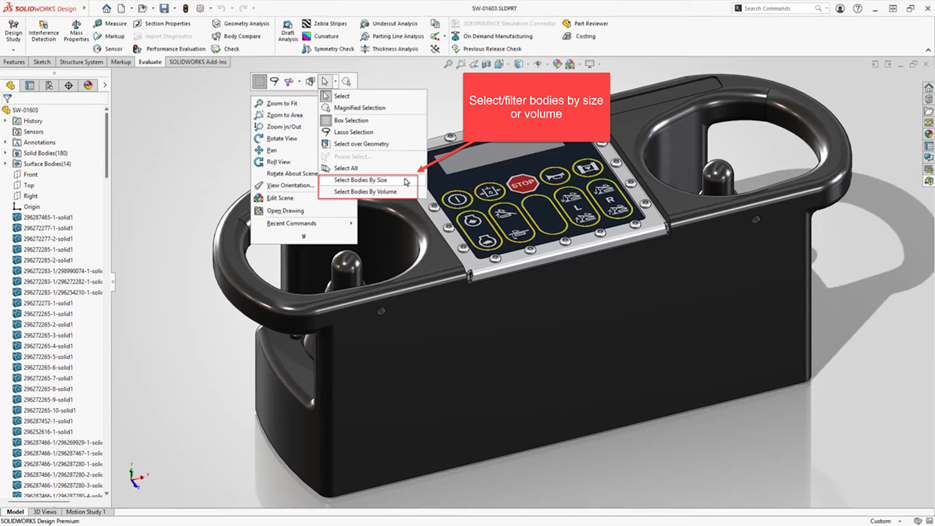
Task: Select the Lasso Selection icon in the context toolbar
Action: 274,82
